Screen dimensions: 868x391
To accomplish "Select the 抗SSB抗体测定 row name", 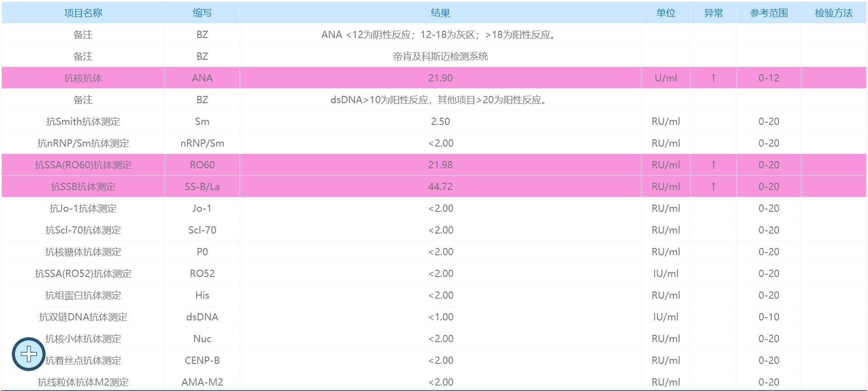I will (x=83, y=186).
